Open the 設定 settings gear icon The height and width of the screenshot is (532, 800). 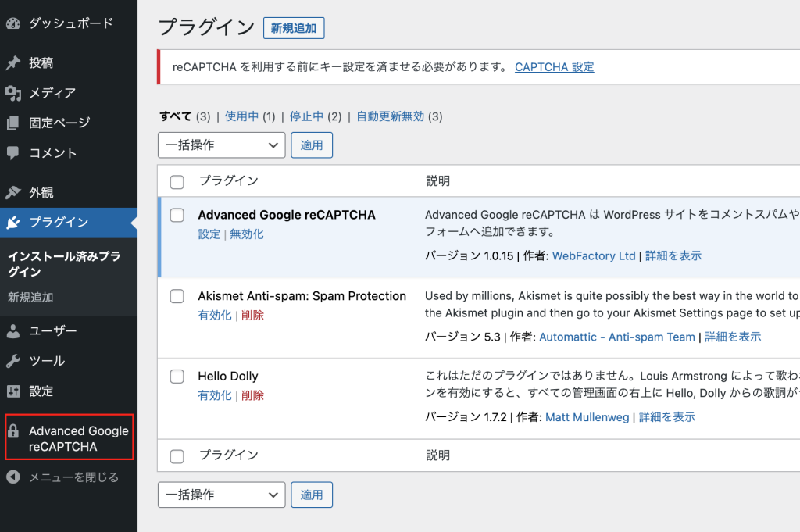click(13, 391)
